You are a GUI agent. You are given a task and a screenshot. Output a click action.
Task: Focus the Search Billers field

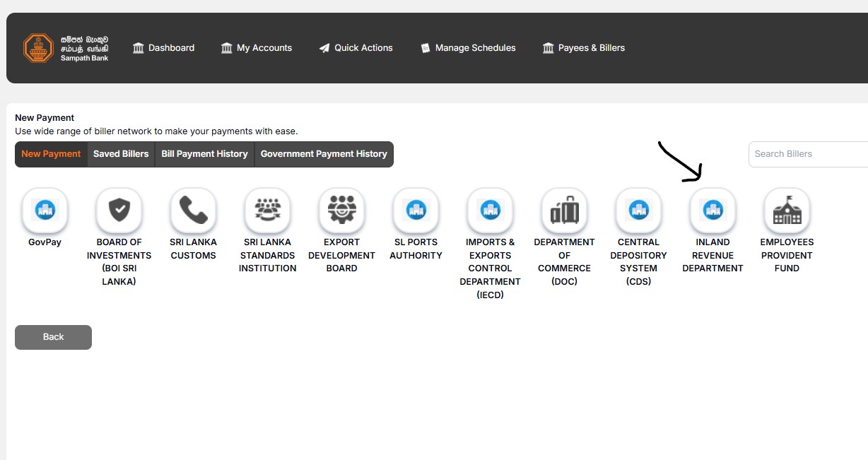[809, 154]
